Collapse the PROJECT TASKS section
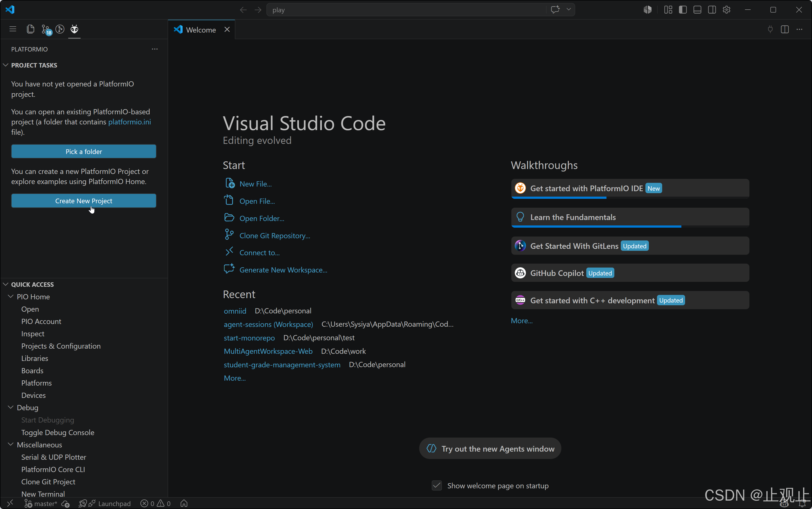 click(6, 65)
